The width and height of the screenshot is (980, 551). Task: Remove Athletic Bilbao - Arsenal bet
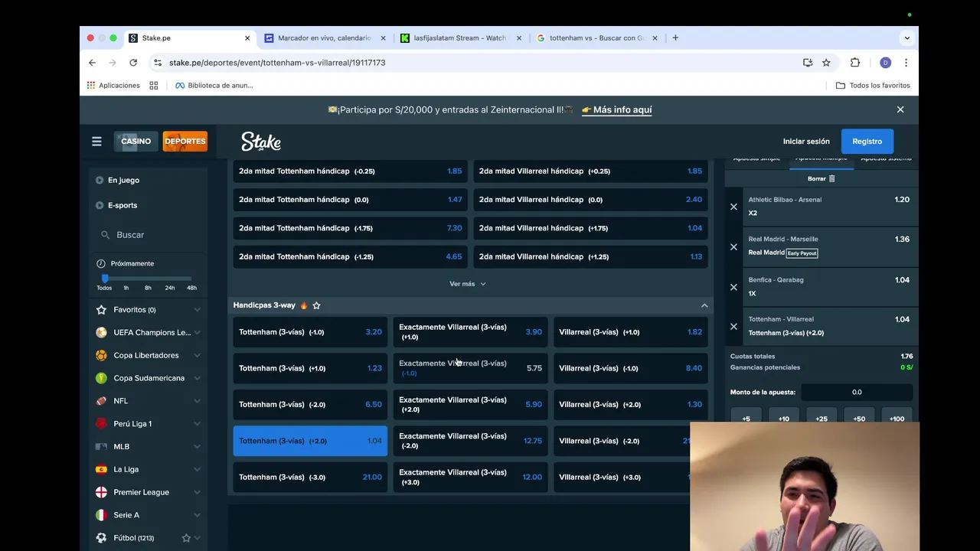[x=733, y=207]
